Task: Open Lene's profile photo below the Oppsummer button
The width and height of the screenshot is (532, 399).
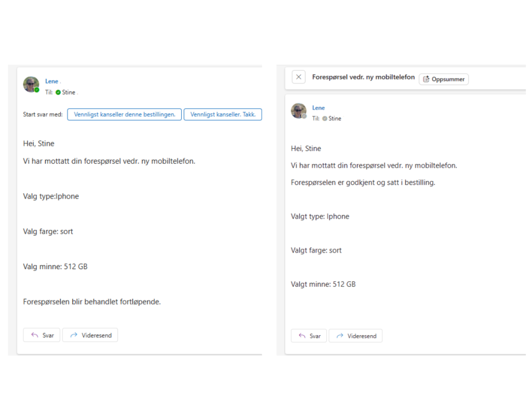Action: (x=298, y=110)
